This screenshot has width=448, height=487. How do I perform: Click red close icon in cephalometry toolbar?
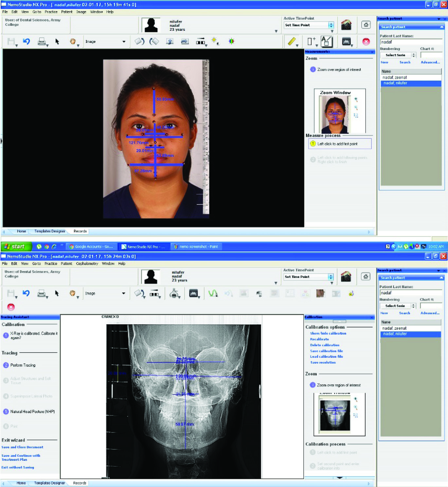coord(11,307)
